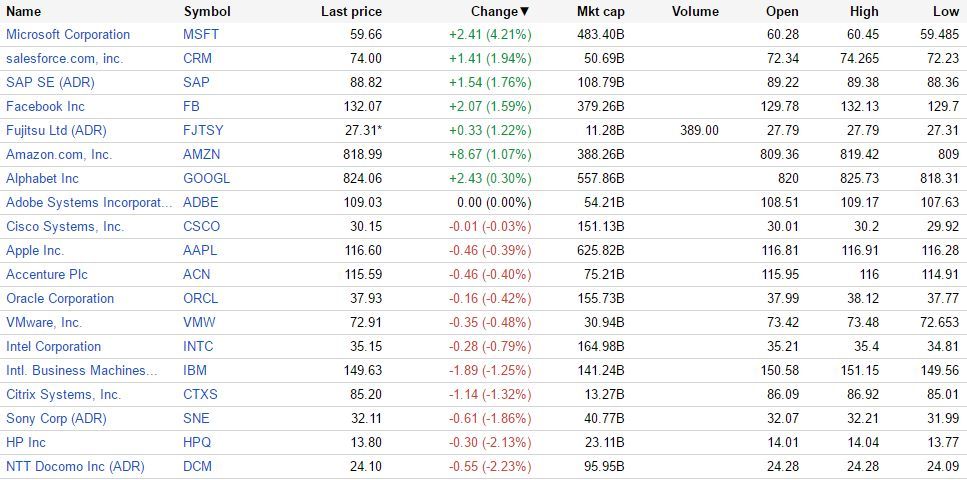Click the AAPL ticker symbol
This screenshot has height=480, width=967.
[x=200, y=250]
